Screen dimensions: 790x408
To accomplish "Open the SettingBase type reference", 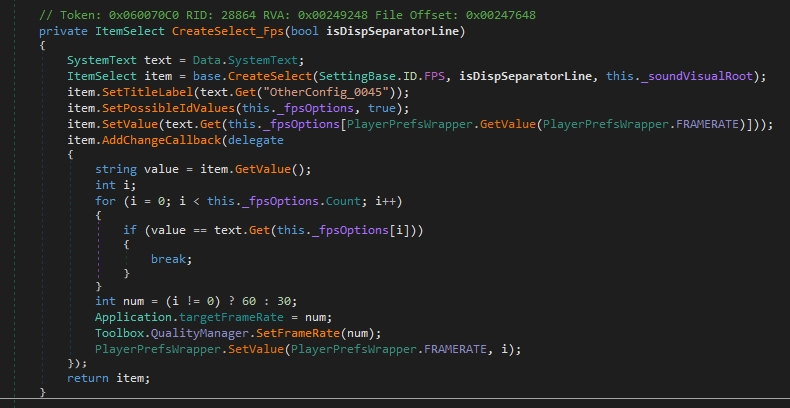I will (358, 77).
